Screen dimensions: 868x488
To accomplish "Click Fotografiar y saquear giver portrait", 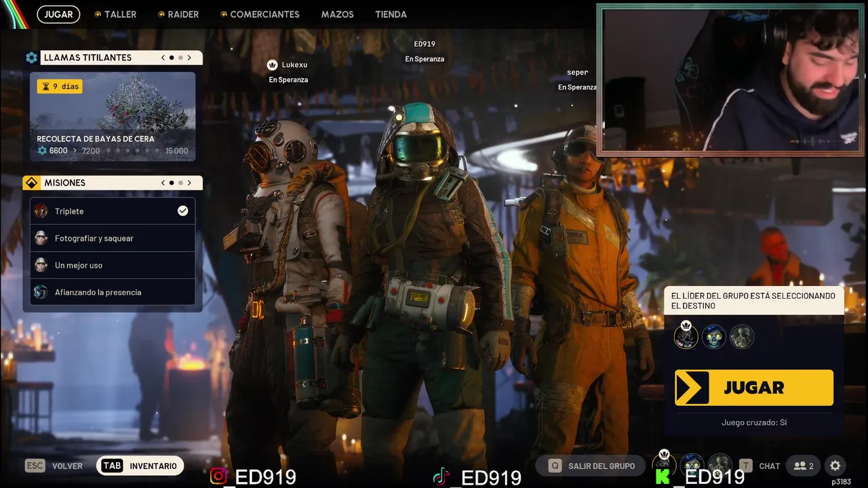I will pos(41,238).
